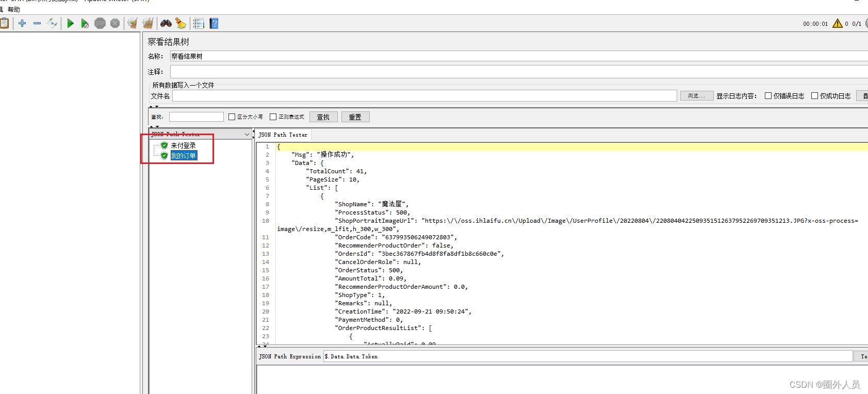Open Help via blue question mark icon
The width and height of the screenshot is (868, 394).
(214, 23)
